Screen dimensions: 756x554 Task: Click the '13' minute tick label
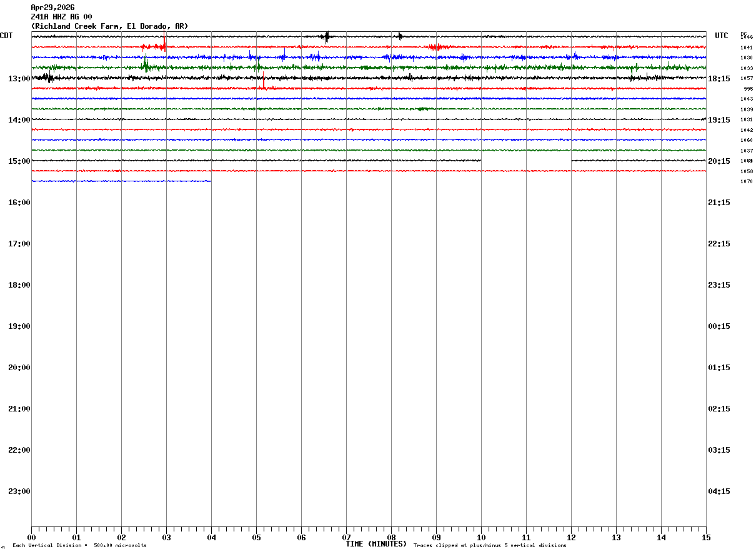coord(616,537)
